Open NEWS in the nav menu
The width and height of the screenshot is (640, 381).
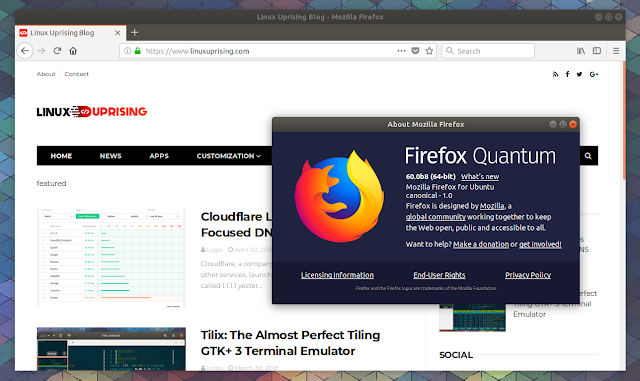point(111,156)
